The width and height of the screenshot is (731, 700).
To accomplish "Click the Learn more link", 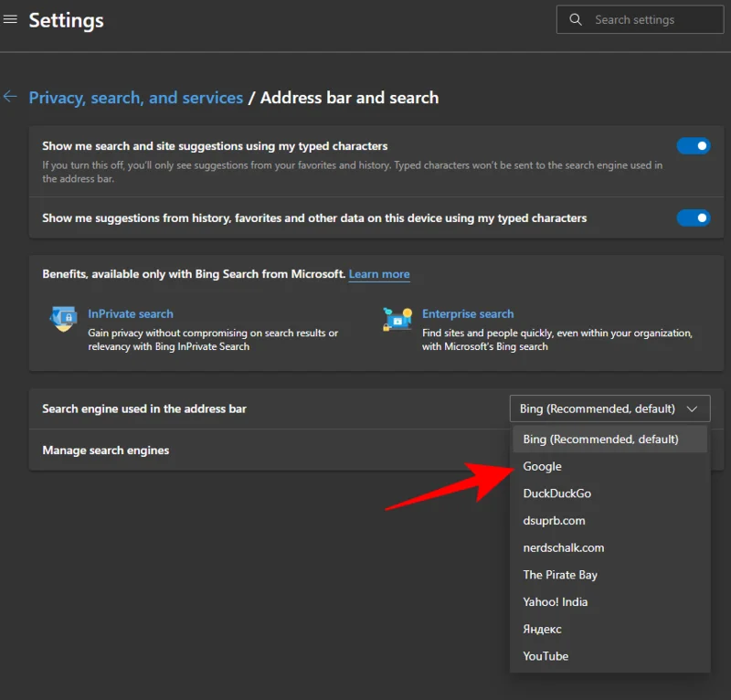I will (379, 273).
